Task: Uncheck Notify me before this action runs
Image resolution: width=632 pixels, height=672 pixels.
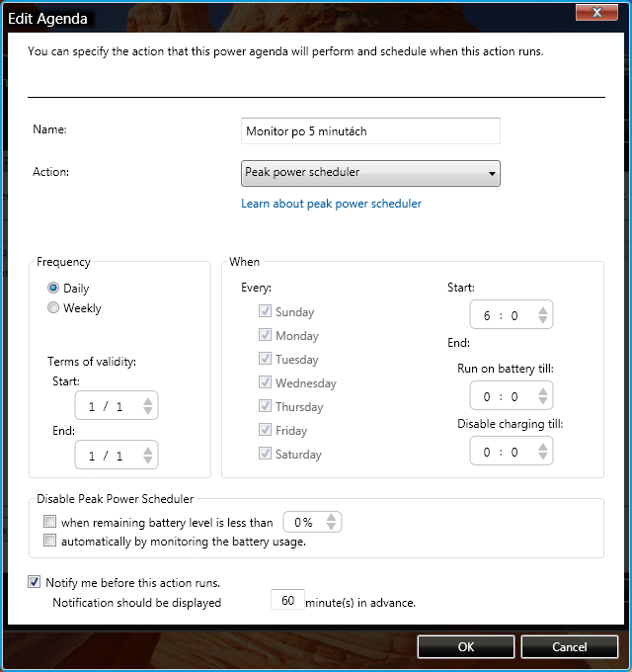Action: (35, 582)
